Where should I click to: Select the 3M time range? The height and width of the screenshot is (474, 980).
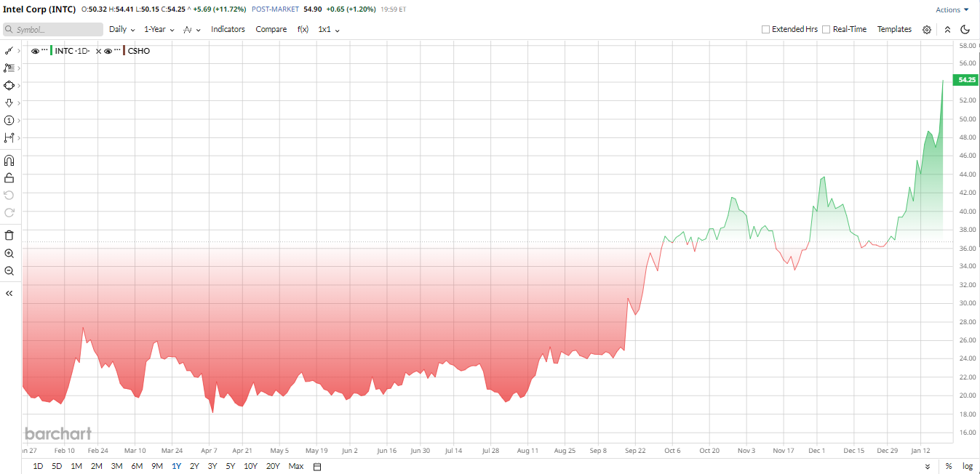tap(116, 466)
